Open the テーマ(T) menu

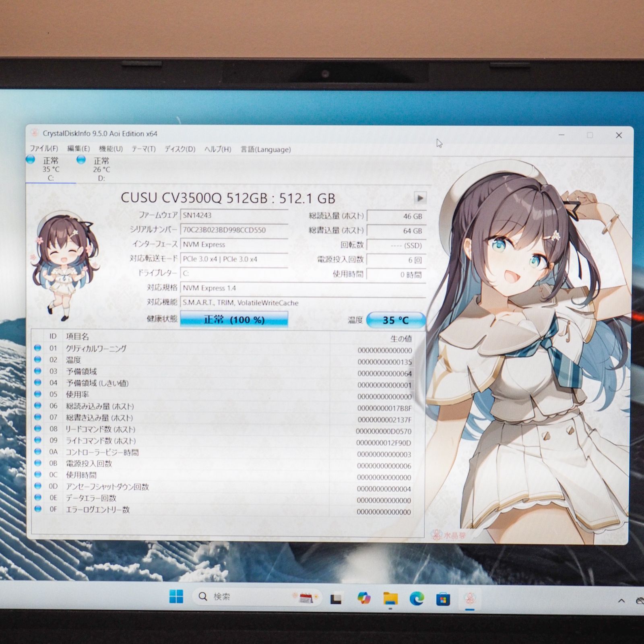pos(144,149)
